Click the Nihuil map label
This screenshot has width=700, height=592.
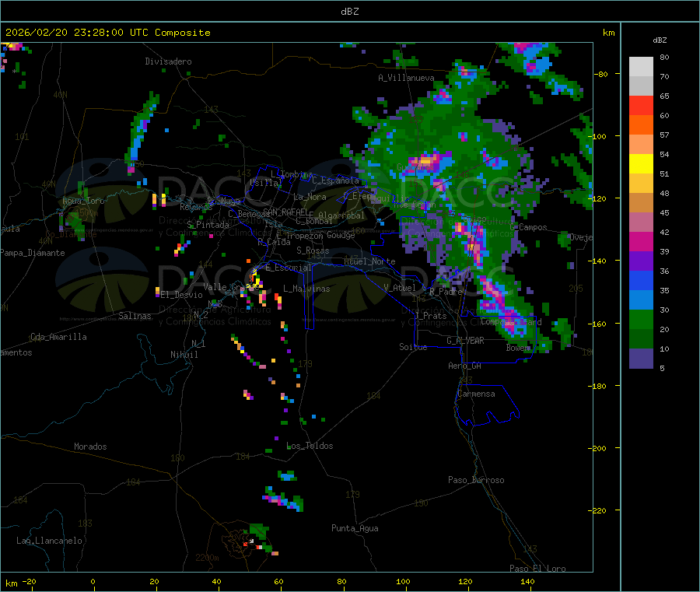tap(184, 355)
